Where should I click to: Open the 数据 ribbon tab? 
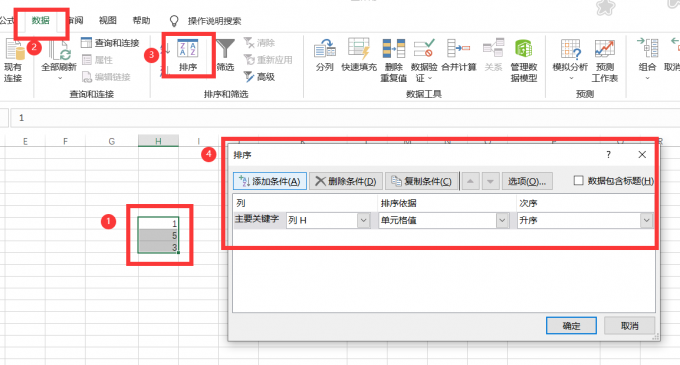(x=40, y=20)
